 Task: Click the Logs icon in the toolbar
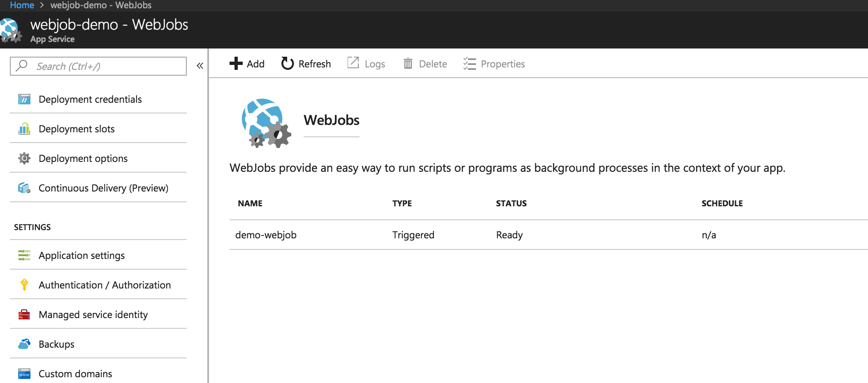pyautogui.click(x=353, y=63)
